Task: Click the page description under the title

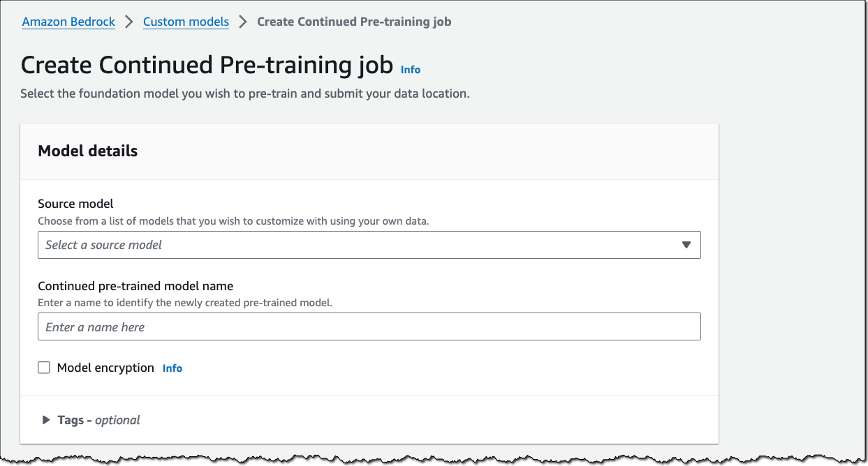Action: (x=244, y=93)
